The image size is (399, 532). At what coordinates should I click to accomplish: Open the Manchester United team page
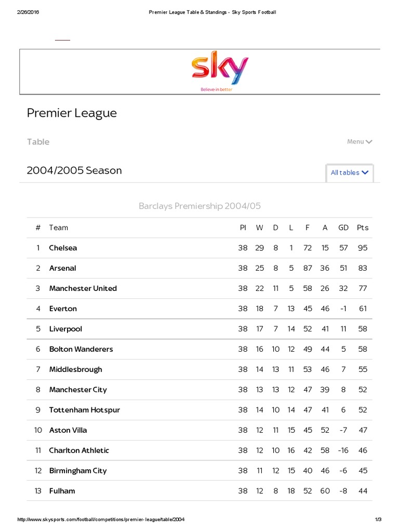83,288
